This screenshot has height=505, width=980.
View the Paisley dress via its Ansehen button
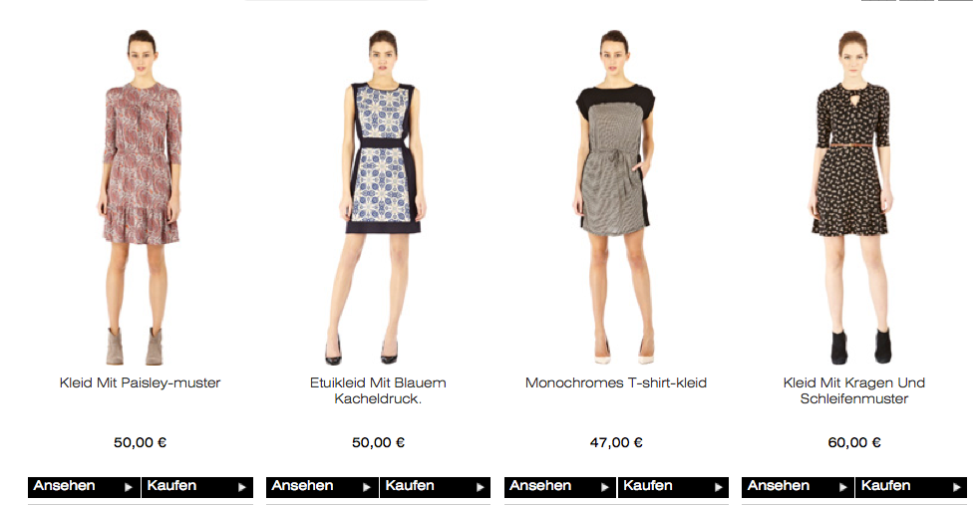85,487
